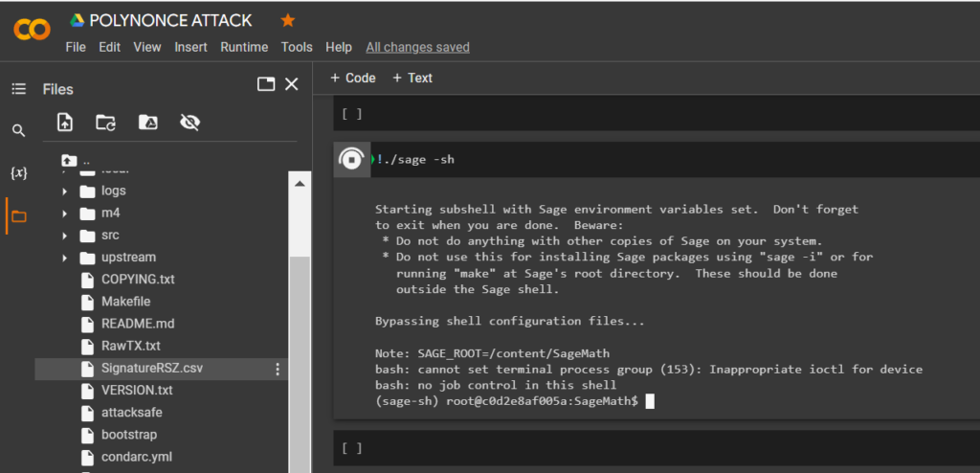Click the POLYNONCE ATTACK notebook title
Screen dimensions: 980x473
coord(170,21)
